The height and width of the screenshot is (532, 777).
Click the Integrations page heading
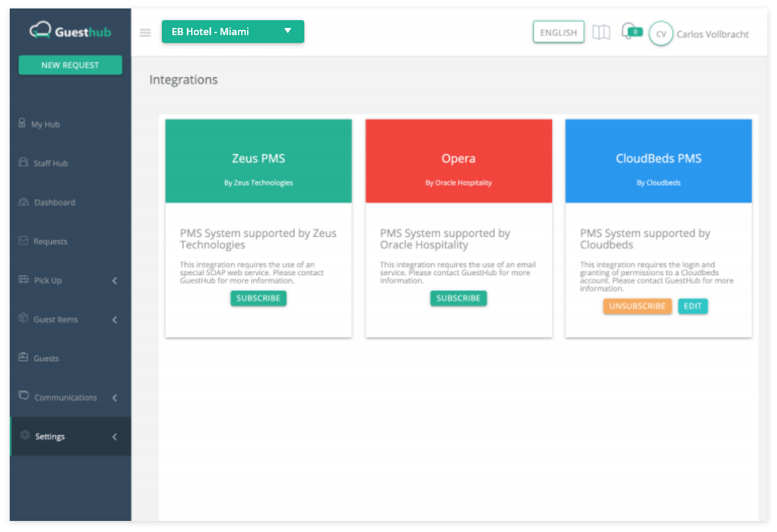click(x=183, y=80)
